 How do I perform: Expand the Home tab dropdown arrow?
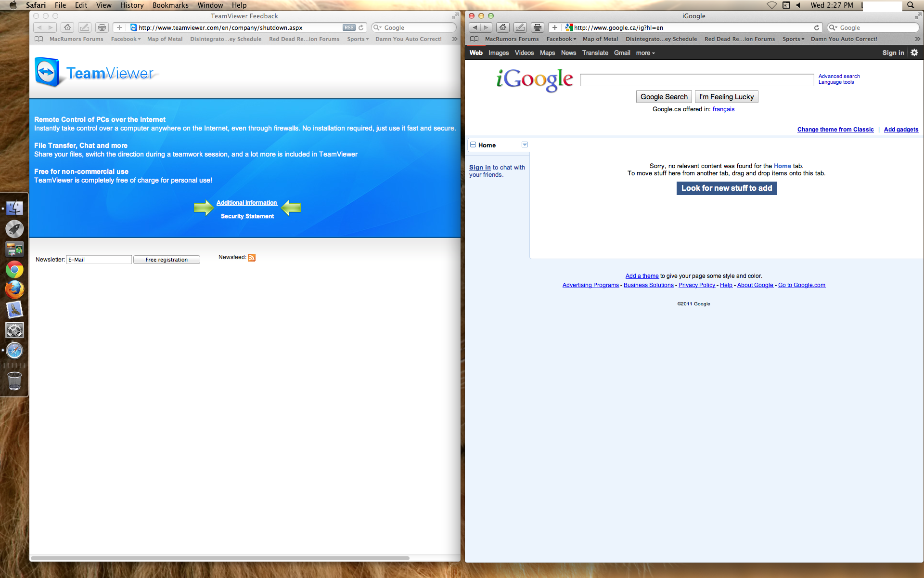[x=525, y=144]
